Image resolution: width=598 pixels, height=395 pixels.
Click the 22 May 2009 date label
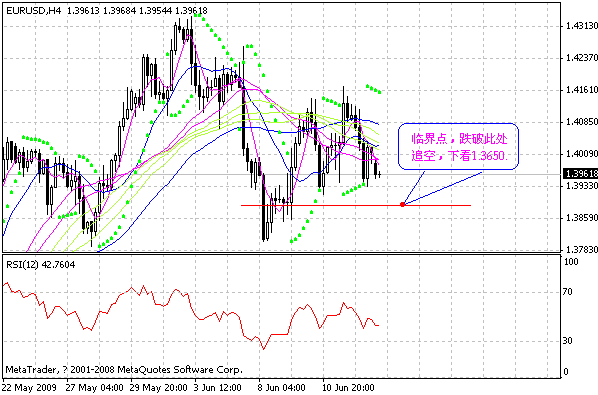tap(29, 388)
